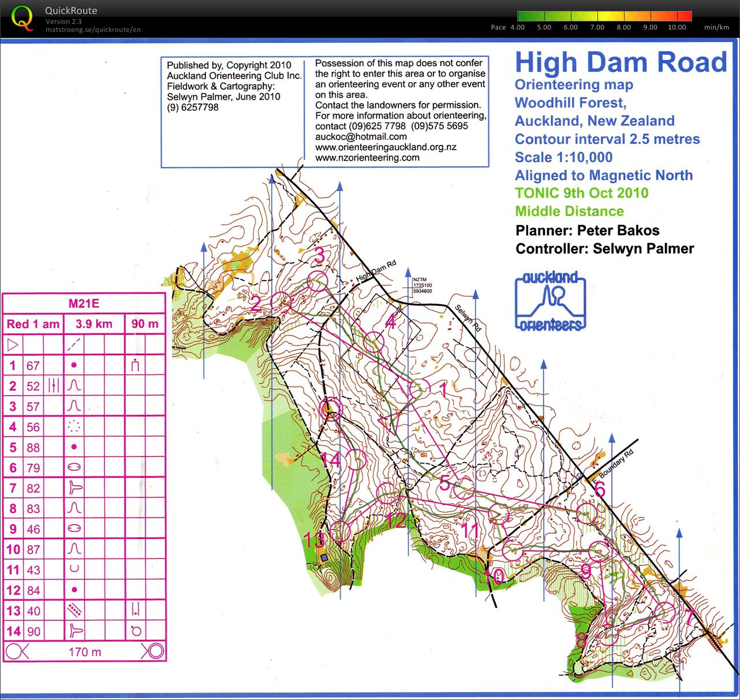
Task: Click the TONIC 9th Oct 2010 text
Action: coord(581,193)
